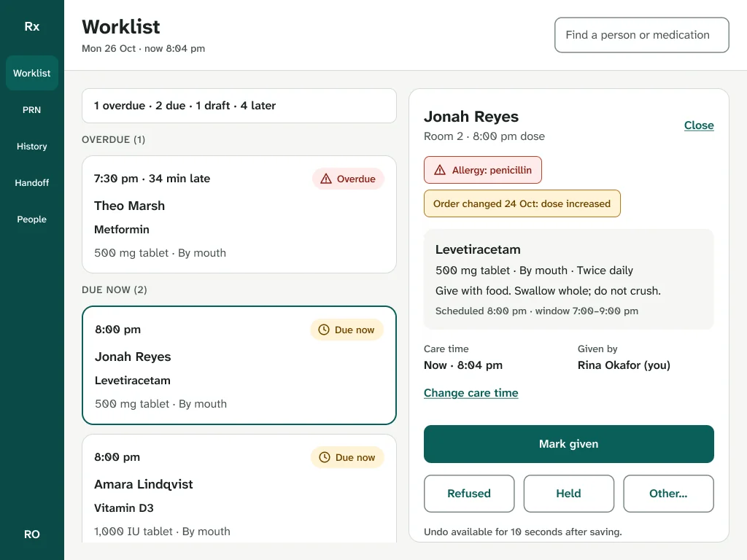Click the Scheduled 8:00 pm window text
Image resolution: width=747 pixels, height=560 pixels.
click(x=537, y=311)
